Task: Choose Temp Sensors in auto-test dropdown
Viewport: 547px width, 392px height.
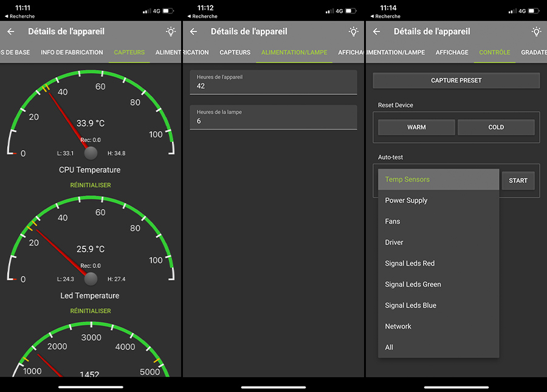Action: (438, 180)
